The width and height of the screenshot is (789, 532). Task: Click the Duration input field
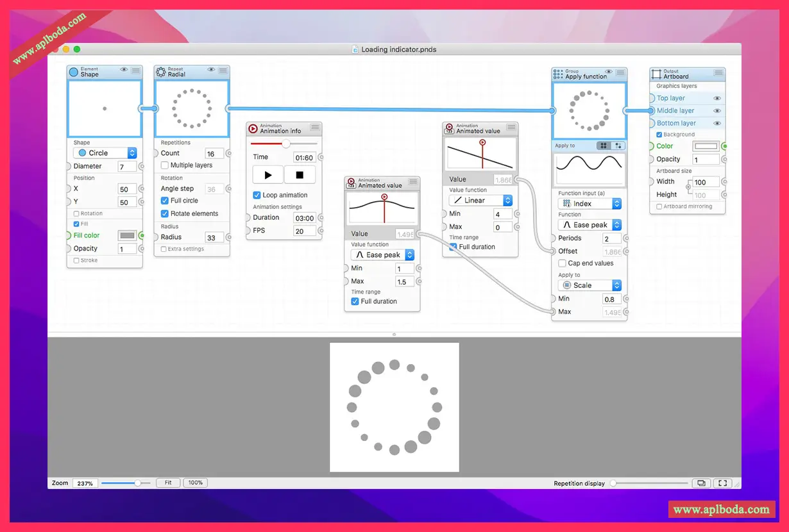305,218
